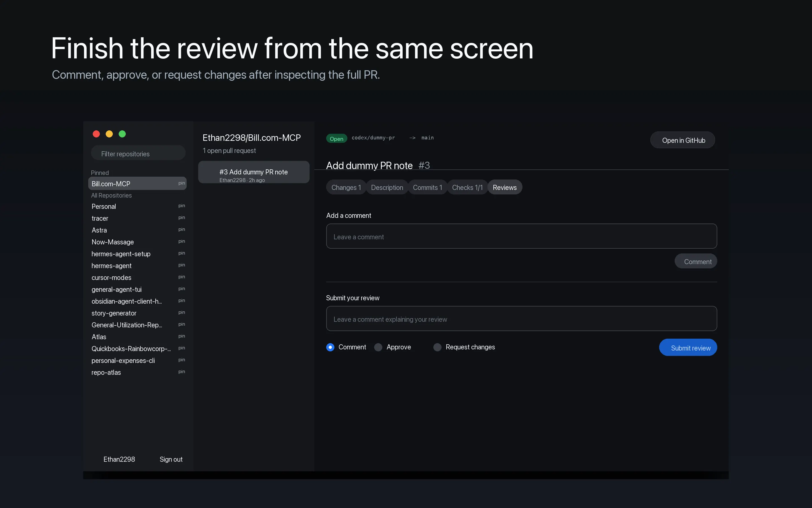Select pinned Bill.com-MCP repository

pyautogui.click(x=137, y=183)
